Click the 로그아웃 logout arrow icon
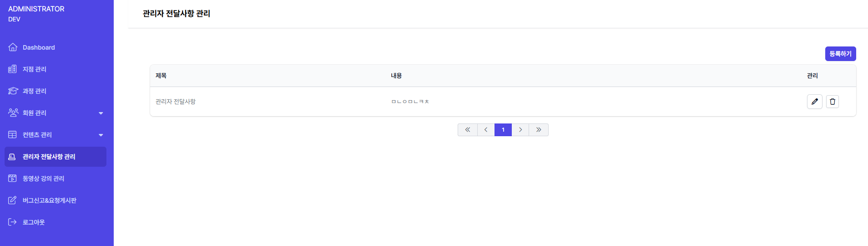The image size is (868, 246). click(x=13, y=222)
